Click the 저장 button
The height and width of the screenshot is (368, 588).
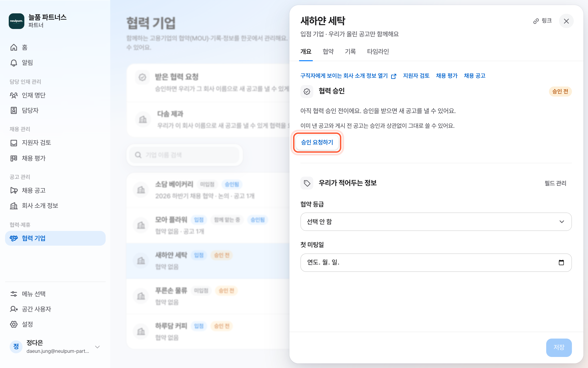559,348
